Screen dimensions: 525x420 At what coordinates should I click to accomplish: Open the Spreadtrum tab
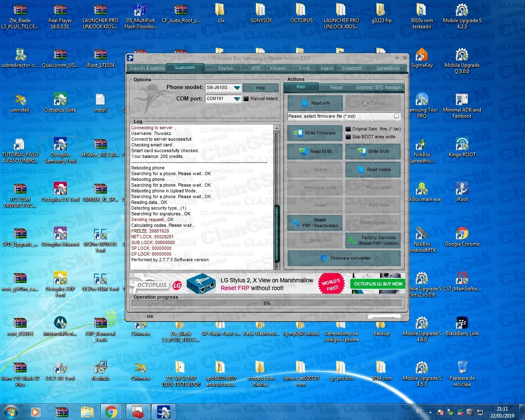click(x=388, y=68)
